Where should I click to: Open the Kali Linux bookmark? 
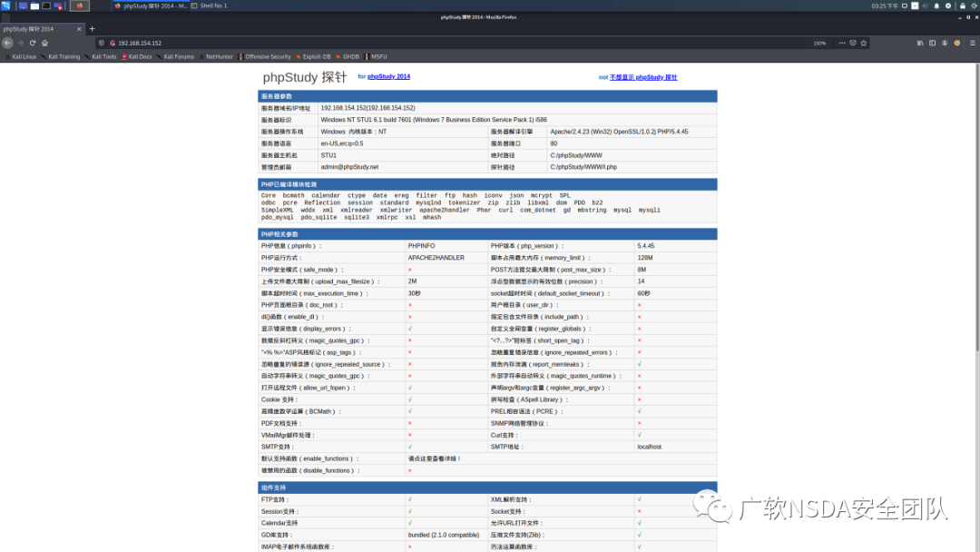(21, 57)
